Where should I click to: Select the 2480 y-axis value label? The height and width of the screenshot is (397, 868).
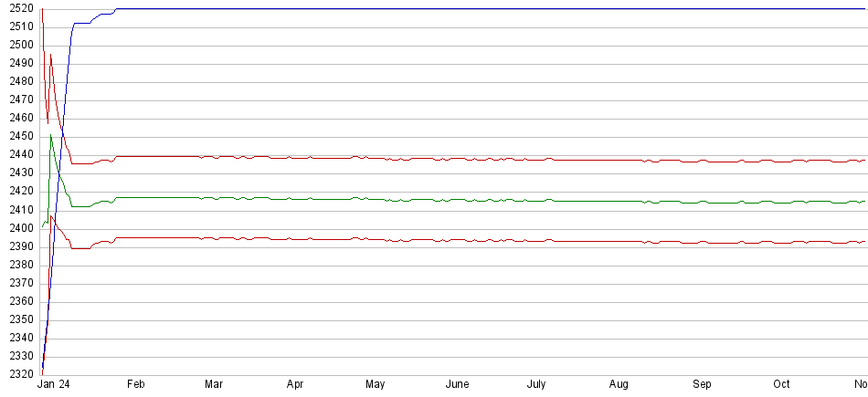coord(18,81)
